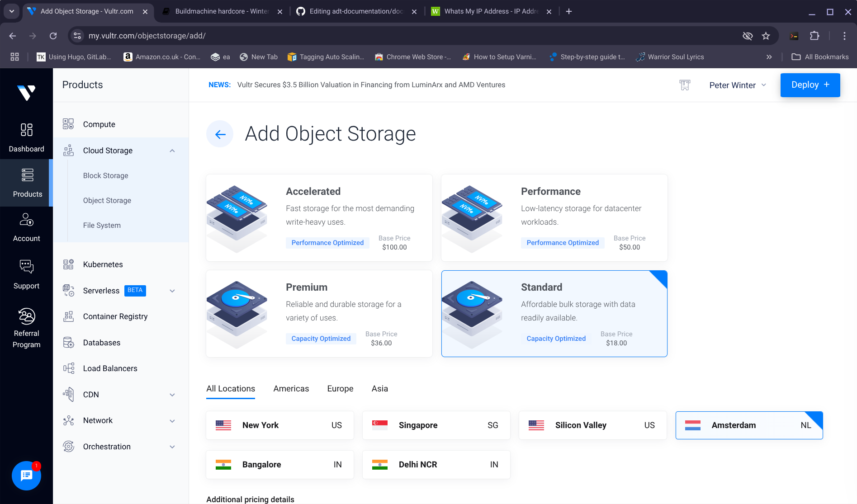
Task: Open the live chat bubble widget
Action: 26,475
